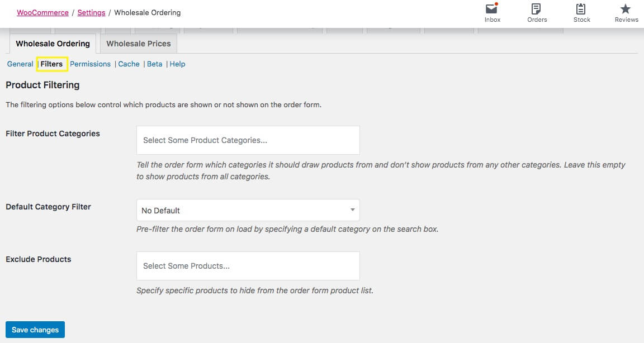Open the General settings sub-link
This screenshot has width=644, height=343.
pyautogui.click(x=20, y=64)
